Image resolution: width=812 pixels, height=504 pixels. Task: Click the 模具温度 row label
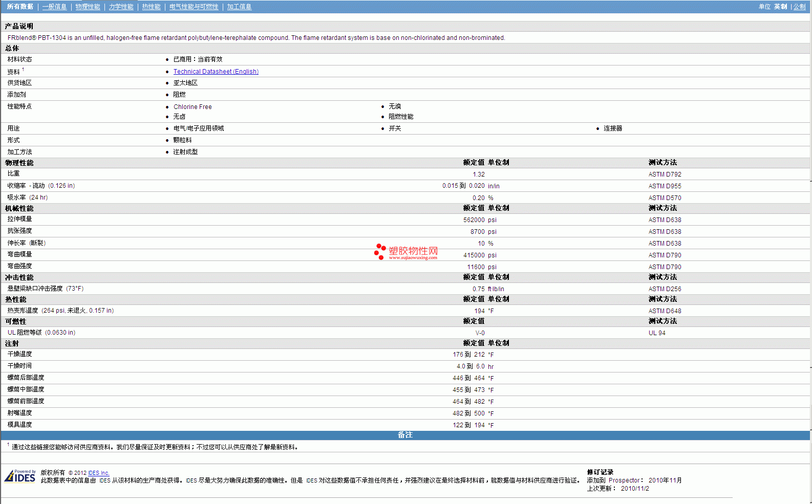[x=19, y=425]
